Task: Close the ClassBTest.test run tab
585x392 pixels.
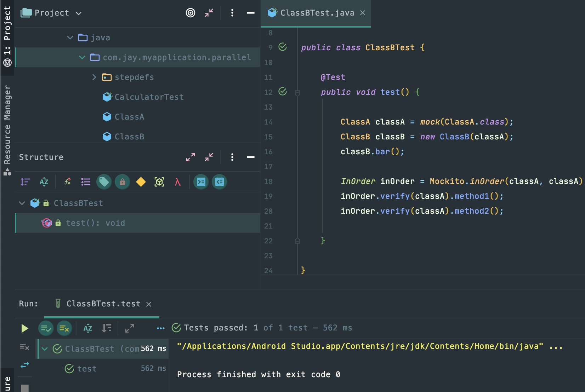Action: [149, 304]
